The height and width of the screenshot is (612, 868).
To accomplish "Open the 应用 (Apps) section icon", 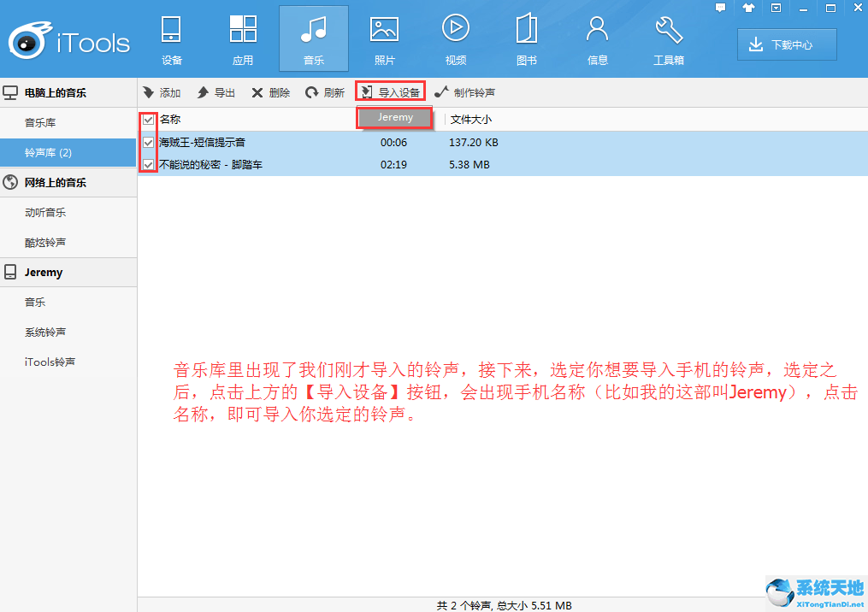I will pos(243,39).
